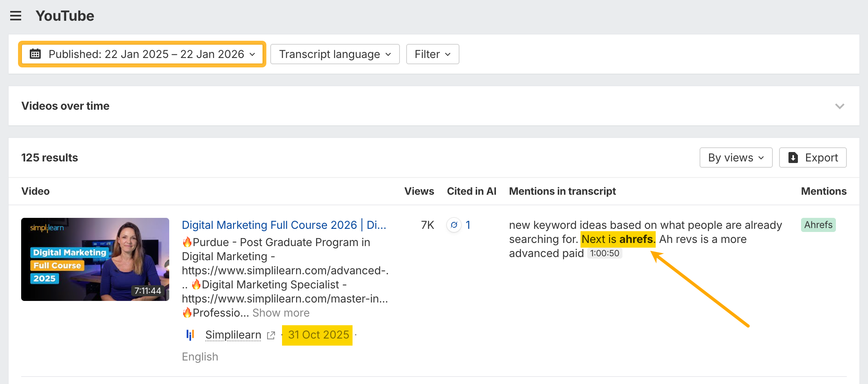The width and height of the screenshot is (868, 384).
Task: Expand the Videos over time section
Action: [x=839, y=106]
